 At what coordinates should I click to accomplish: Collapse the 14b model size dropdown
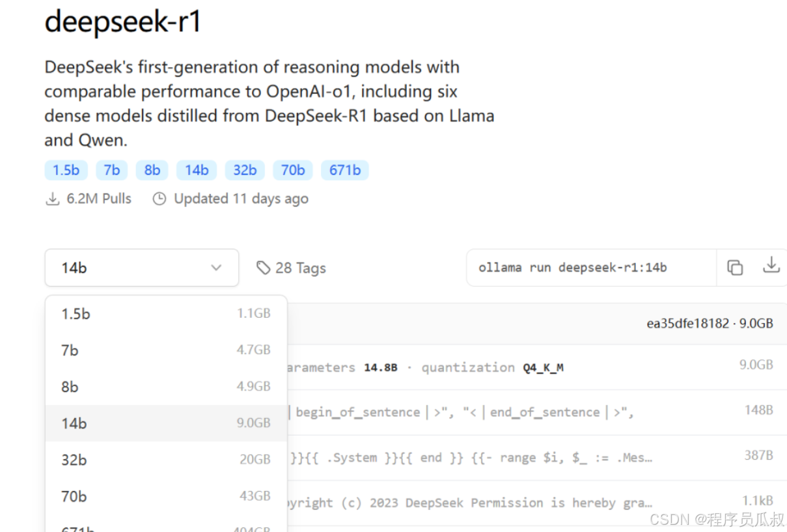pos(142,268)
